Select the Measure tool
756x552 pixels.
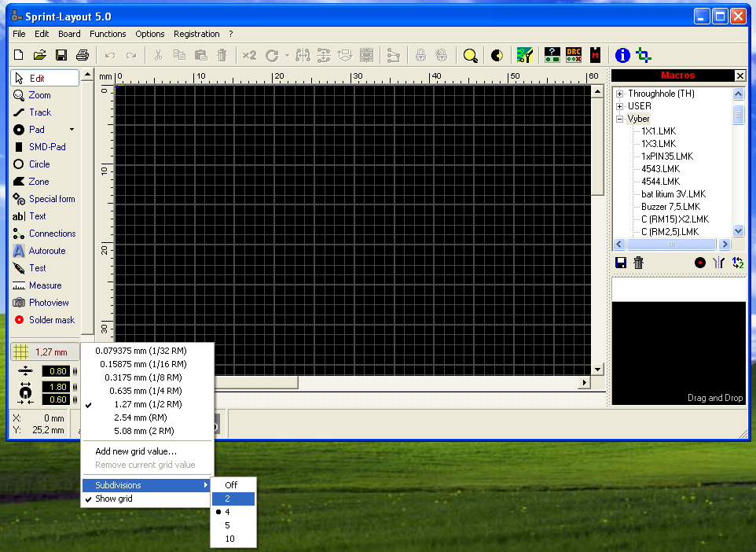pos(45,285)
